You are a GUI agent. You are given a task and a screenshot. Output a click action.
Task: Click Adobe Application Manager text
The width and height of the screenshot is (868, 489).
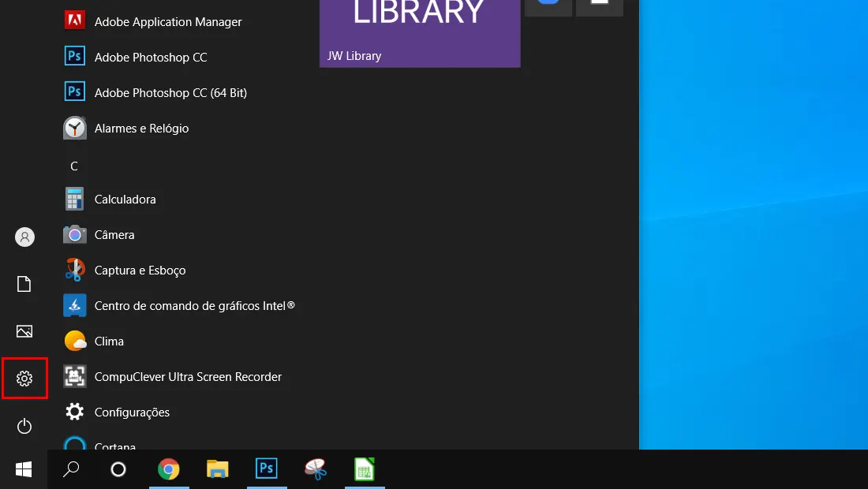168,22
